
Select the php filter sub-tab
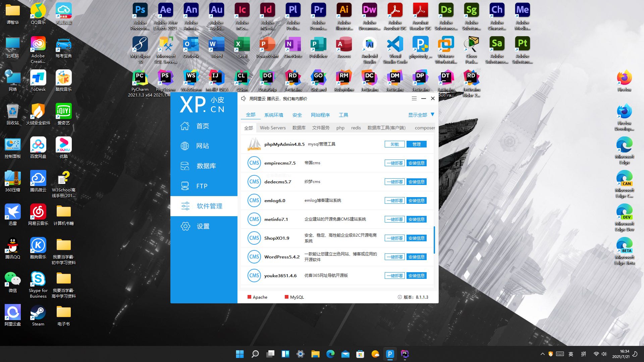[340, 128]
